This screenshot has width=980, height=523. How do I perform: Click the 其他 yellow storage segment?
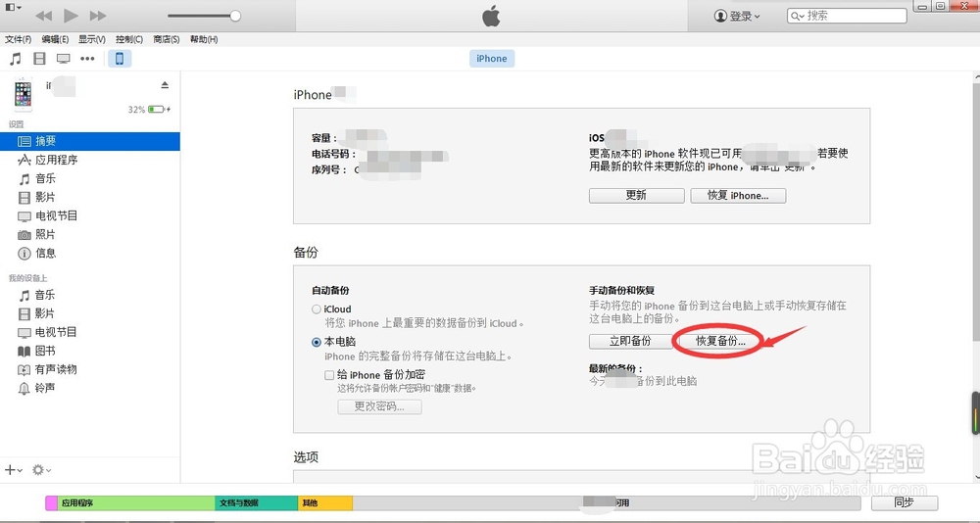(325, 503)
